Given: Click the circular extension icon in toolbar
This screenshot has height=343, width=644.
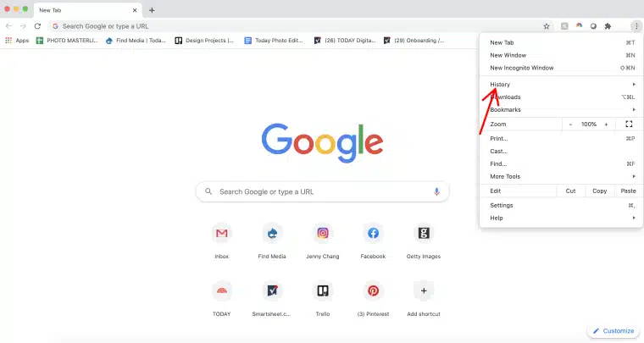Looking at the screenshot, I should click(x=593, y=26).
